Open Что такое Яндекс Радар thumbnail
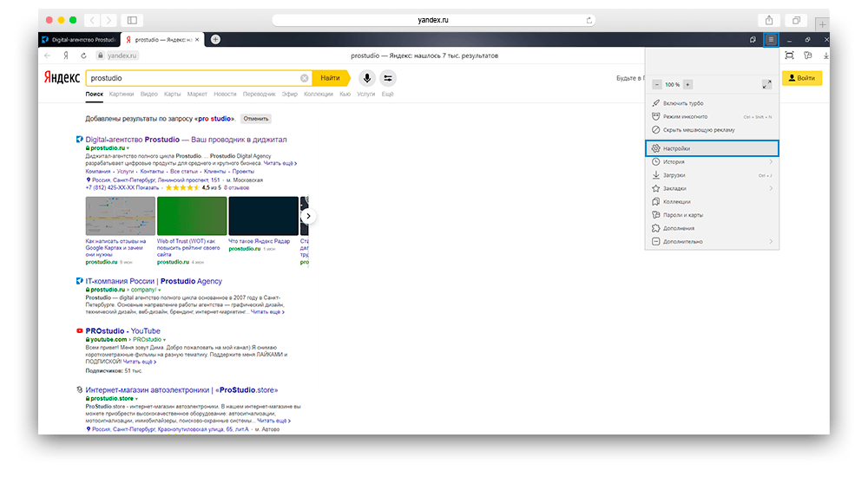This screenshot has width=868, height=477. 264,216
